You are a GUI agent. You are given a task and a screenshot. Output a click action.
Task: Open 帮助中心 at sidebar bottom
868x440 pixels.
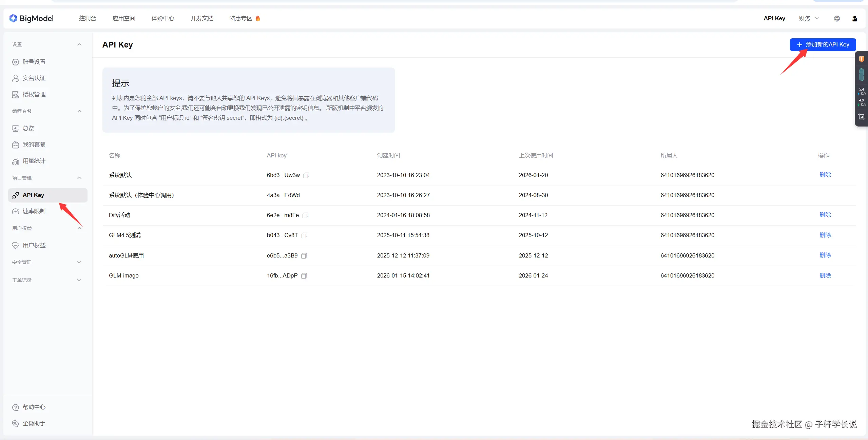(34, 407)
